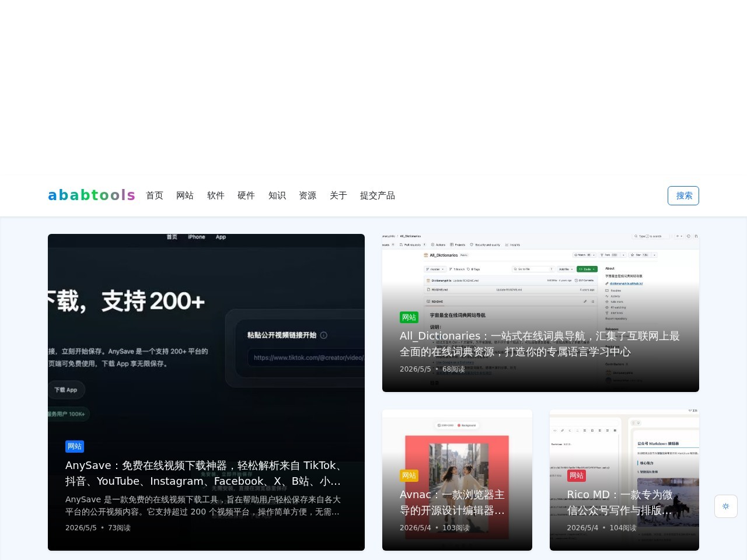Toggle the light/dark theme sun icon
Screen dimensions: 747x560
click(726, 506)
